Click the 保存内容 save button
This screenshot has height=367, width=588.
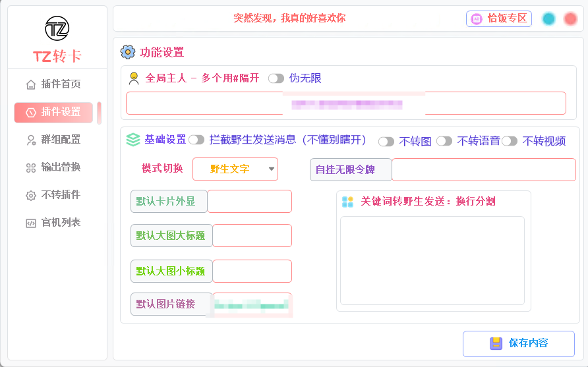pyautogui.click(x=518, y=343)
